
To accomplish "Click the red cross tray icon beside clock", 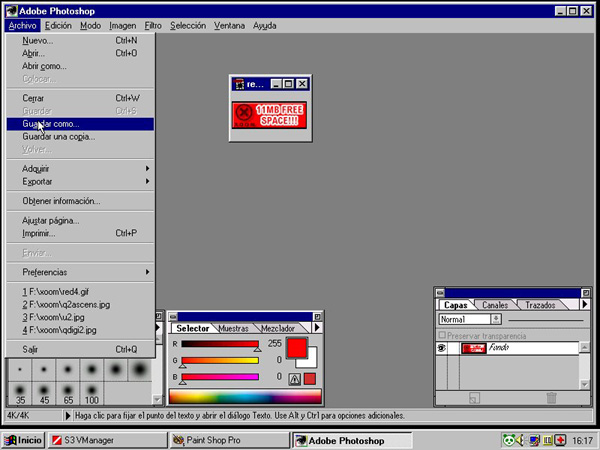I will point(561,440).
